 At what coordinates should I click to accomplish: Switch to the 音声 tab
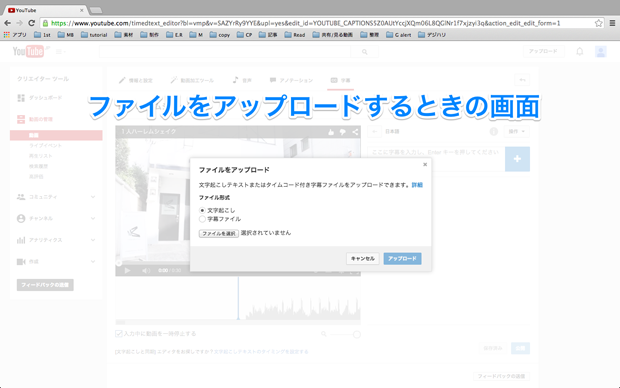[x=242, y=80]
